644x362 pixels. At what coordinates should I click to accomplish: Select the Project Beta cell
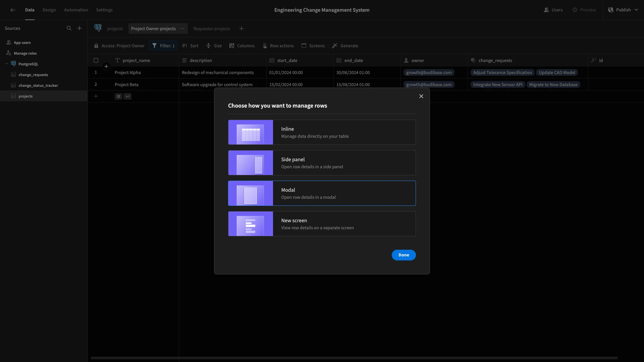[145, 84]
